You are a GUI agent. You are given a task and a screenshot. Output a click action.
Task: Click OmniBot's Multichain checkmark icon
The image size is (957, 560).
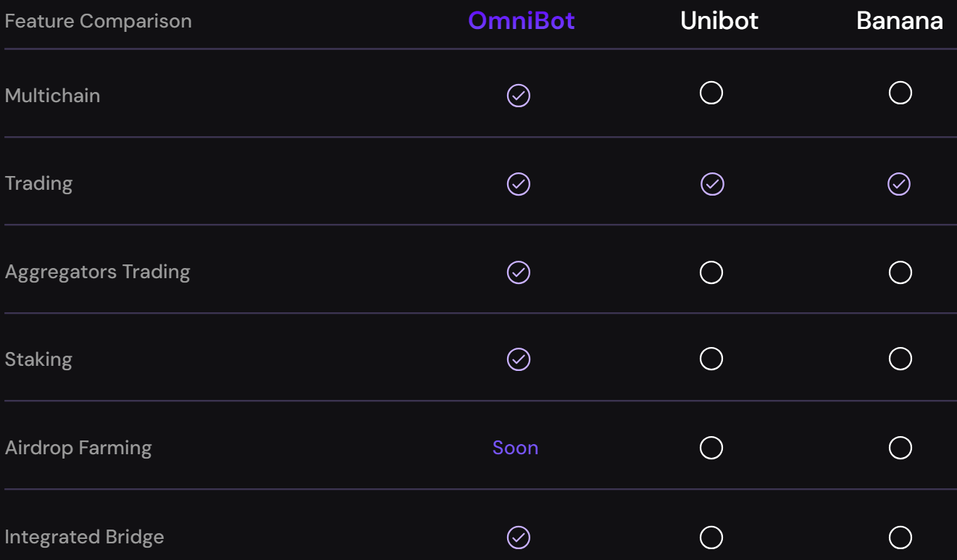tap(519, 96)
